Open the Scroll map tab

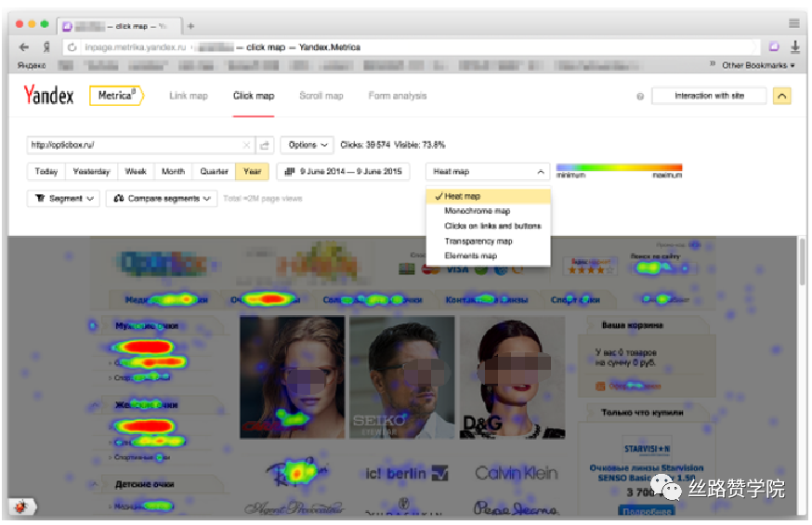321,96
